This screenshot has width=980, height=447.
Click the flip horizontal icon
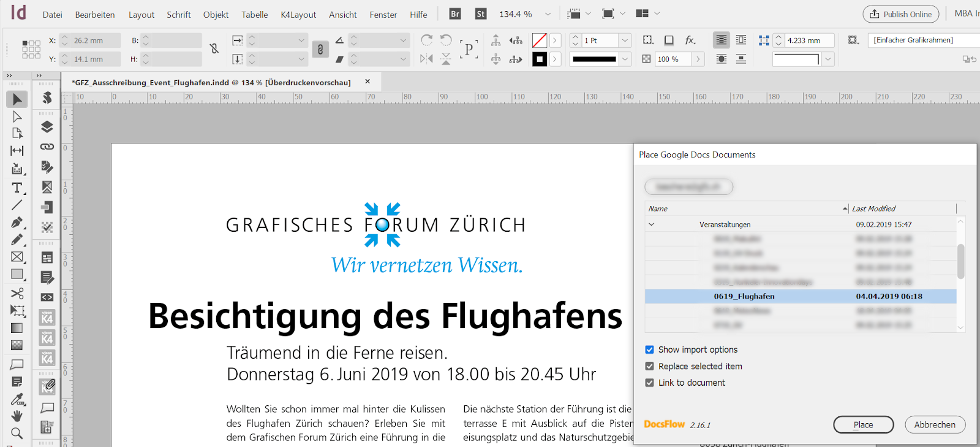tap(427, 59)
